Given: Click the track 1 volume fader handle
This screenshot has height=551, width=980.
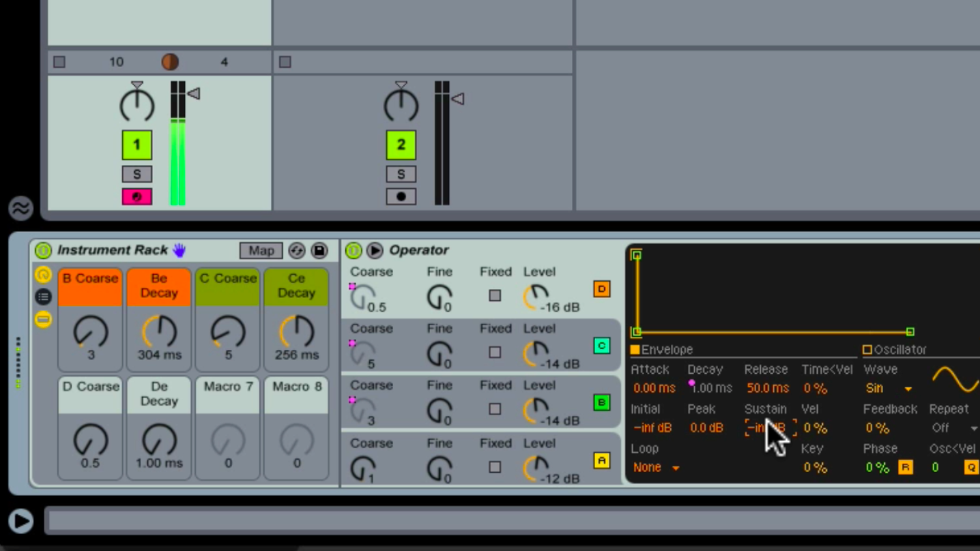Looking at the screenshot, I should pos(194,93).
